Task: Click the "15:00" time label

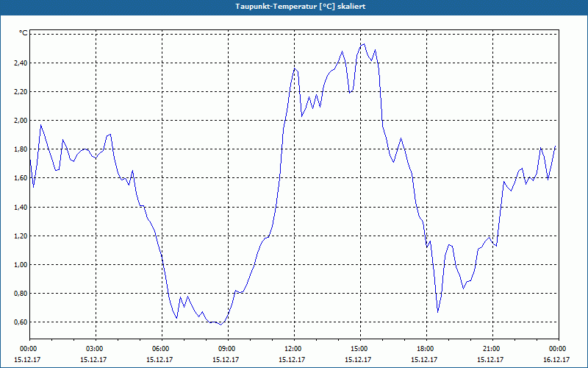Action: 360,349
